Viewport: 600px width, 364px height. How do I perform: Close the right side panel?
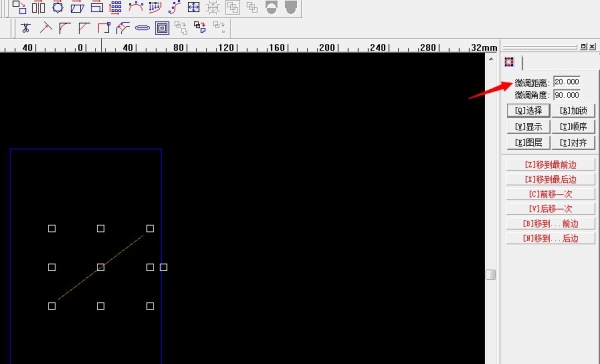[x=592, y=46]
